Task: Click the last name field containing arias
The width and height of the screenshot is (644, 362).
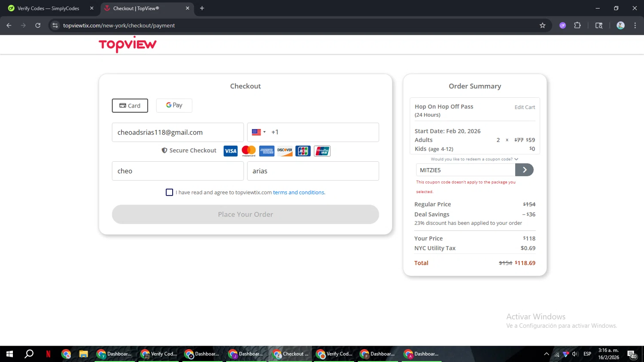Action: click(x=313, y=171)
